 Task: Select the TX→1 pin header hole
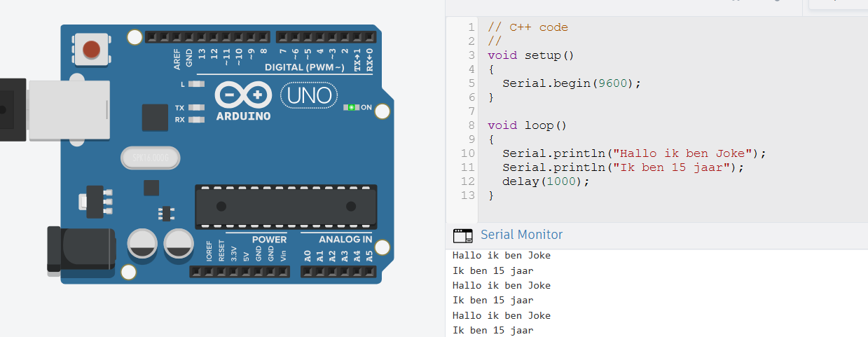(x=357, y=36)
